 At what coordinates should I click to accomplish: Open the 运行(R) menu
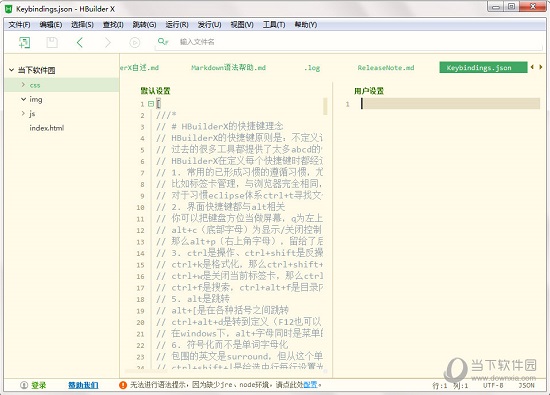click(177, 25)
